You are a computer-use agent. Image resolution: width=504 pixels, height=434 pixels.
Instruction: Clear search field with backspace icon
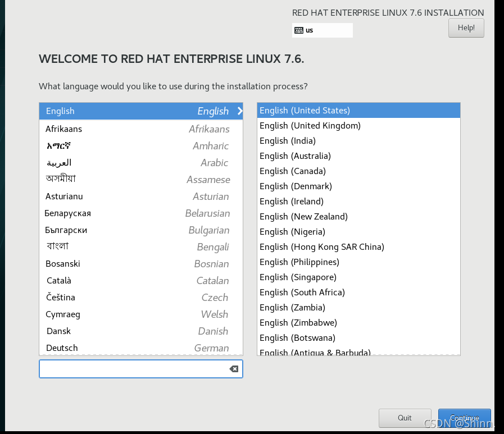point(234,369)
